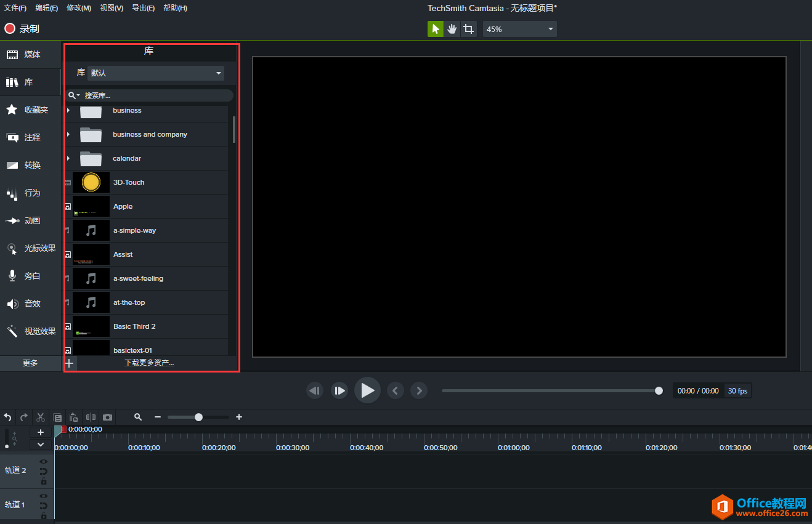Screen dimensions: 812x524
Task: Open the 默认 library selection dropdown
Action: pos(156,73)
